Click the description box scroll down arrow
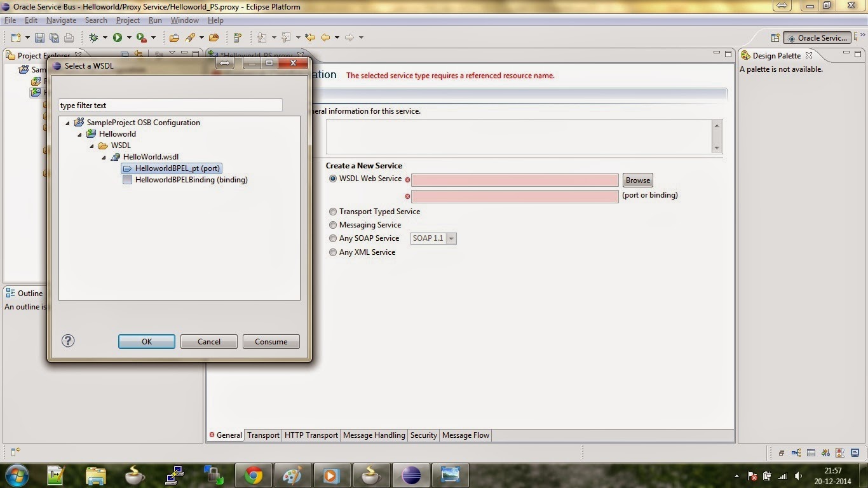The width and height of the screenshot is (868, 488). pos(717,148)
